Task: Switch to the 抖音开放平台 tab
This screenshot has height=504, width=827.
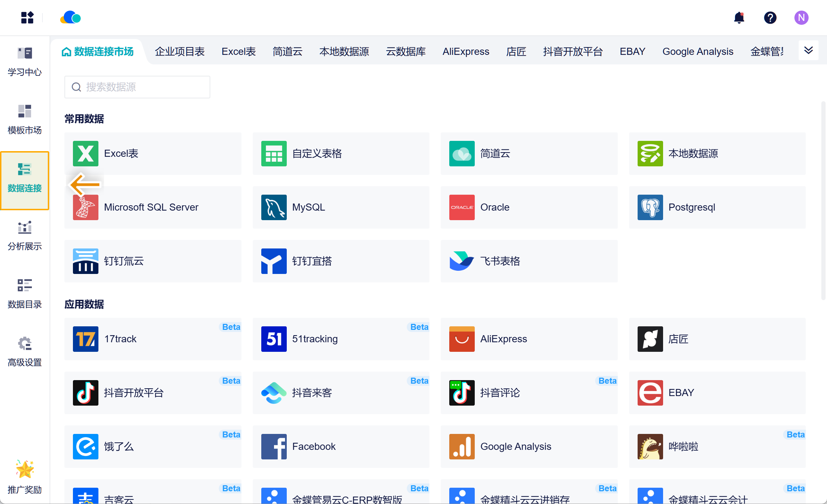Action: [x=573, y=52]
